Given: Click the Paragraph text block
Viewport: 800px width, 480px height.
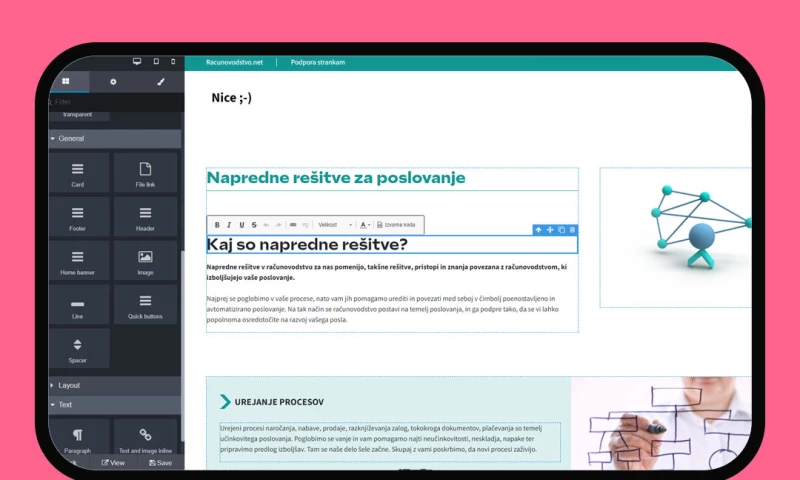Looking at the screenshot, I should tap(77, 439).
